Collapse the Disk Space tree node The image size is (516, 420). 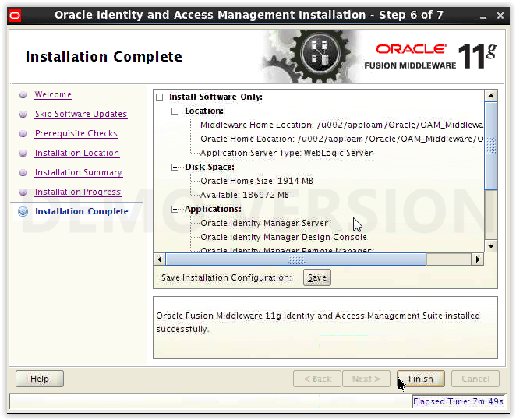pos(175,167)
